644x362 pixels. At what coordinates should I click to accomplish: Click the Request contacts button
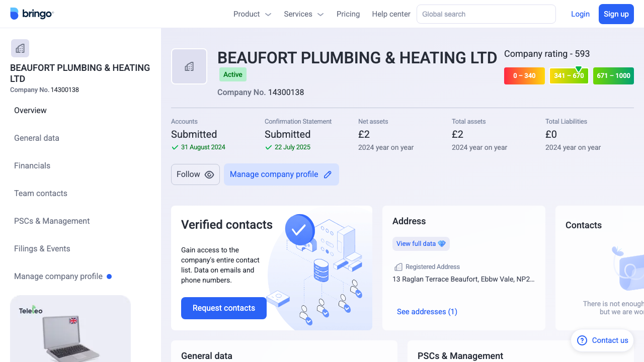[223, 308]
